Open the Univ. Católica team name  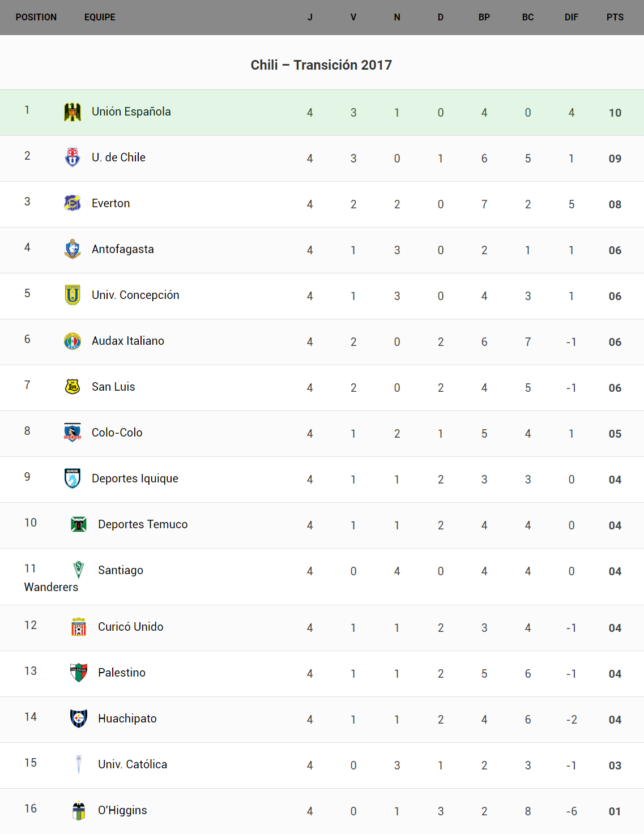point(133,764)
